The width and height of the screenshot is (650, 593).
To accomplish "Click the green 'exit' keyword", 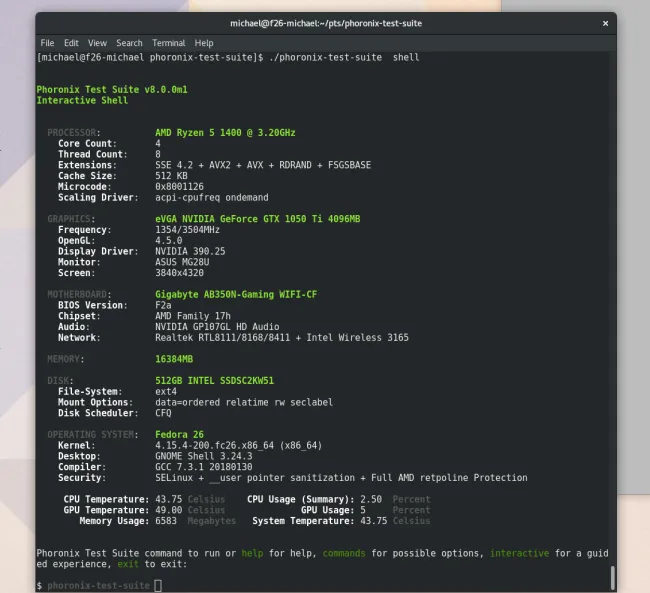I will (128, 564).
